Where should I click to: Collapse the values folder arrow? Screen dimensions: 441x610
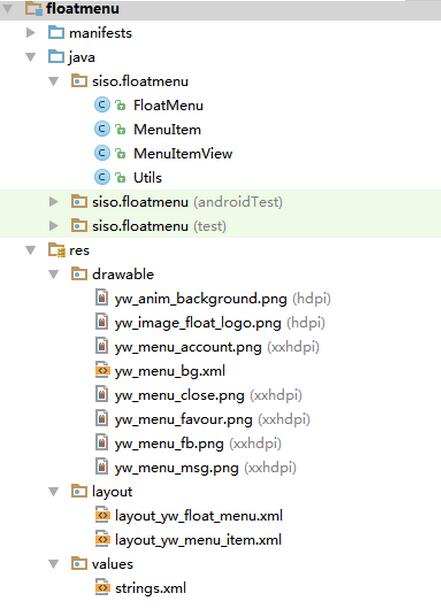tap(54, 564)
